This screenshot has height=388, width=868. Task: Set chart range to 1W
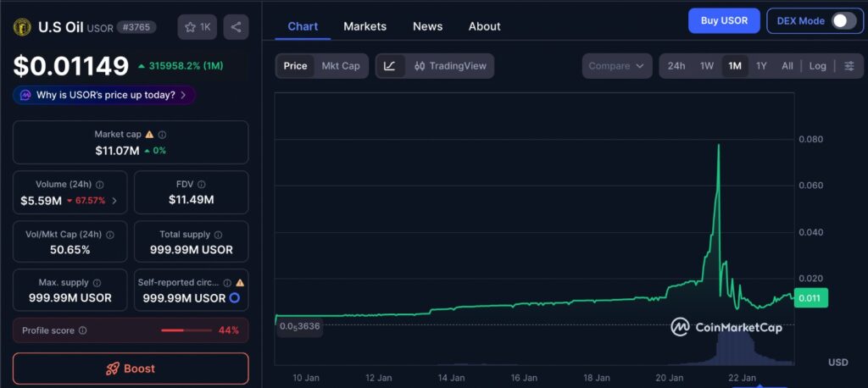tap(706, 66)
